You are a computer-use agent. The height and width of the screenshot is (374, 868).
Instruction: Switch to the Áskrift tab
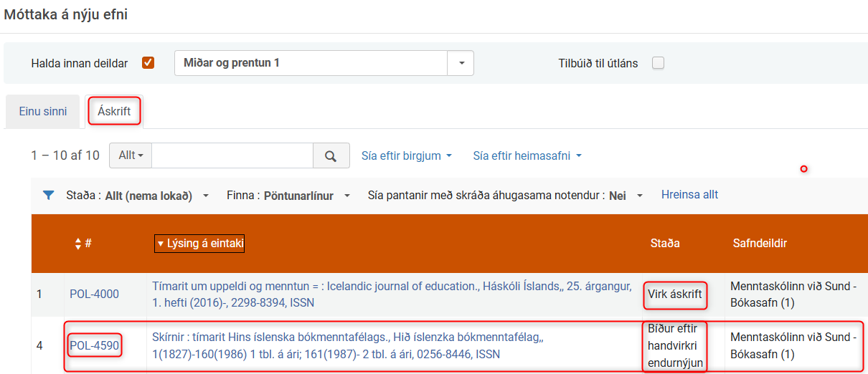(x=115, y=112)
